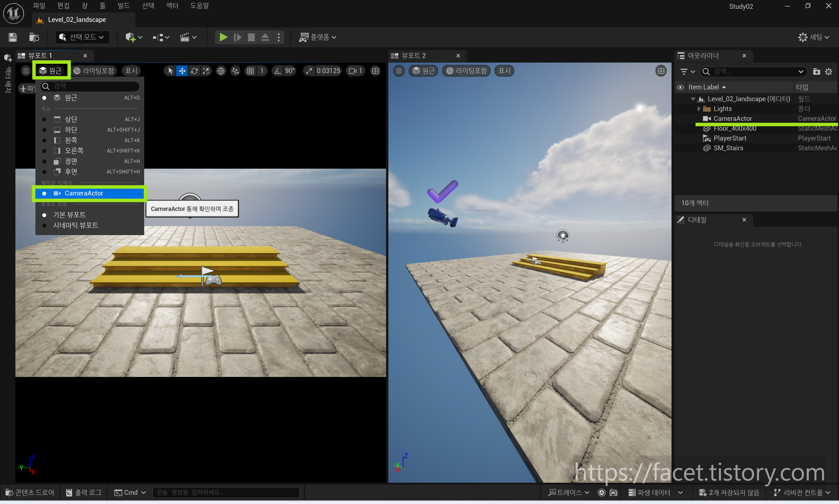Select the scale transform tool
The image size is (839, 504).
click(206, 71)
